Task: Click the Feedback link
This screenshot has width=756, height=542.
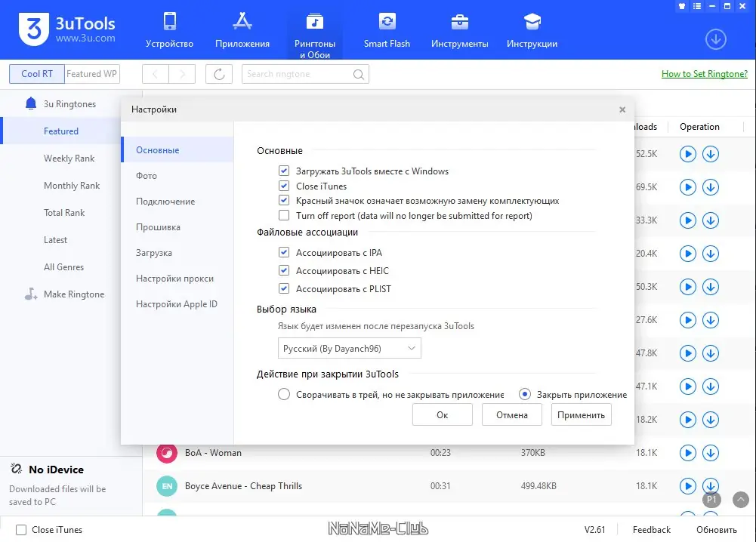Action: coord(651,530)
